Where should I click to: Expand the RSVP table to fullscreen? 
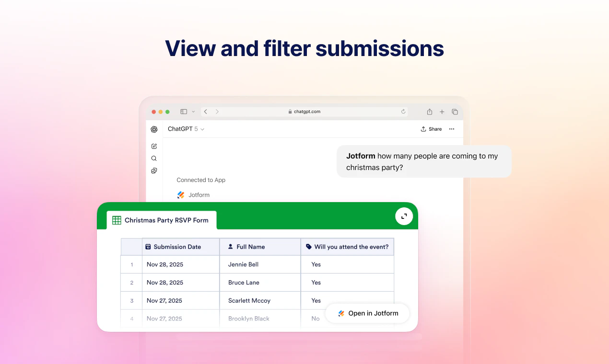pyautogui.click(x=404, y=216)
